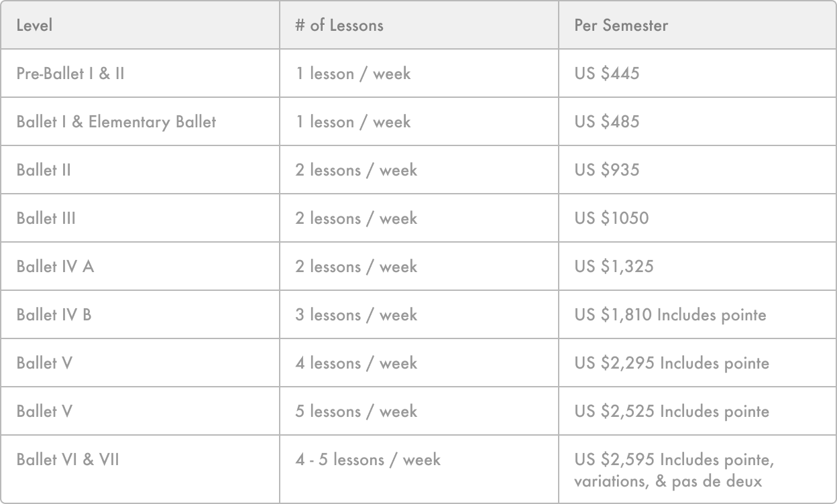Click the Per Semester column header
This screenshot has height=504, width=837.
pyautogui.click(x=621, y=25)
